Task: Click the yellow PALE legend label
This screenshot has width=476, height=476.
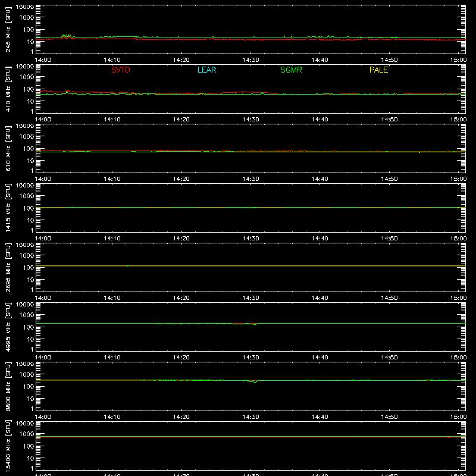Action: [x=378, y=70]
